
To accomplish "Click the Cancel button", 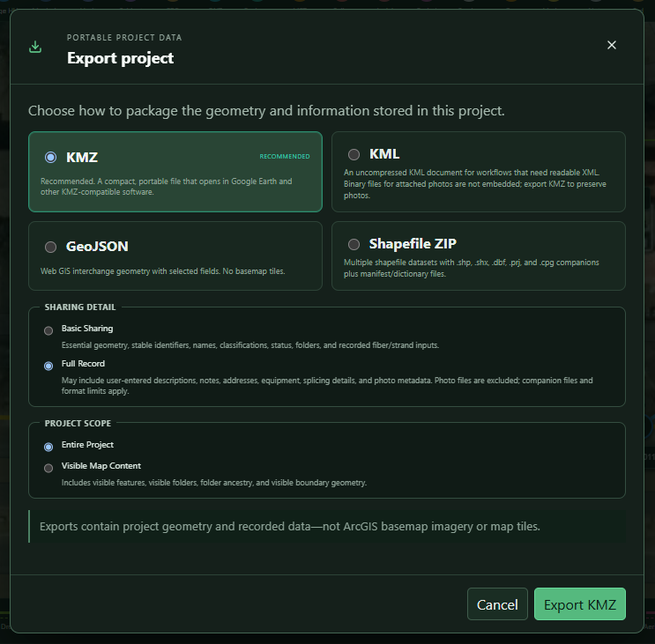I will click(497, 604).
